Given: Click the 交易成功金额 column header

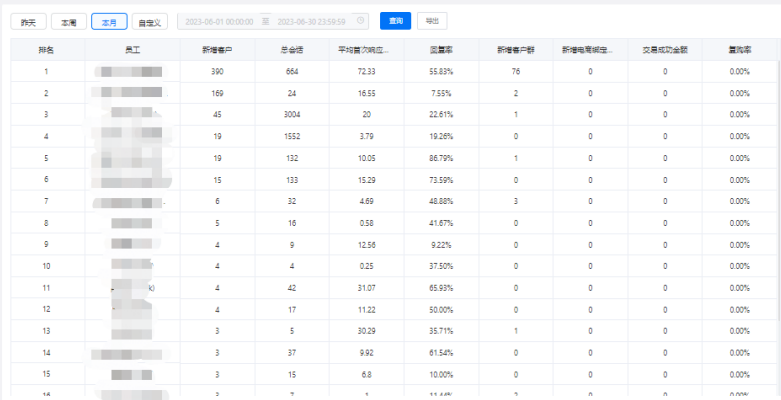Looking at the screenshot, I should [x=664, y=49].
